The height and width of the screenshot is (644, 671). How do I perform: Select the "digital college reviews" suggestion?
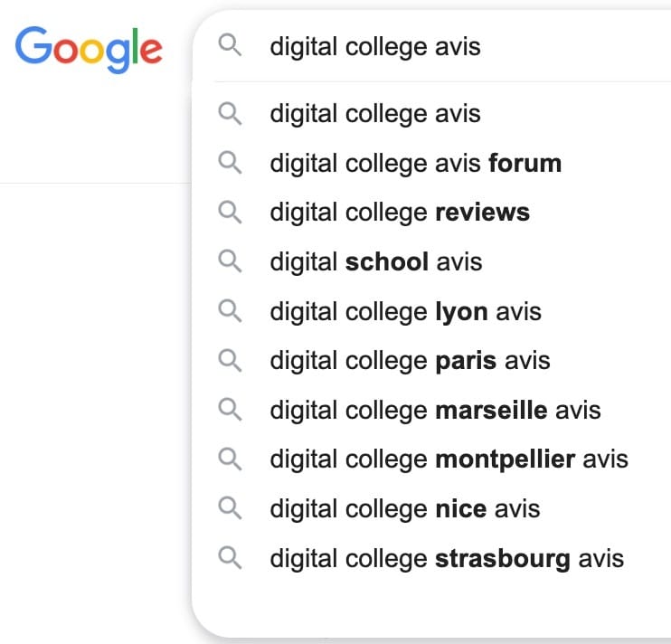point(400,213)
